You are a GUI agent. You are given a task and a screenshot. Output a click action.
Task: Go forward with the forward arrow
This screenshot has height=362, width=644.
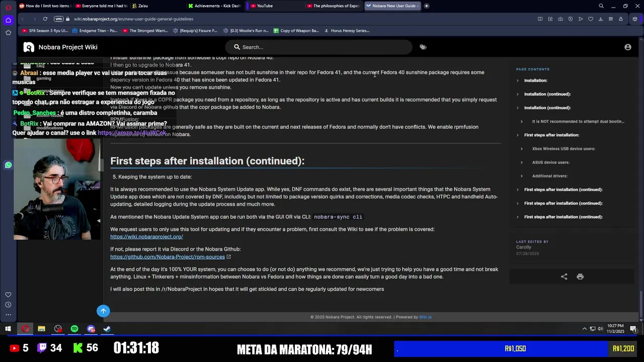click(34, 19)
